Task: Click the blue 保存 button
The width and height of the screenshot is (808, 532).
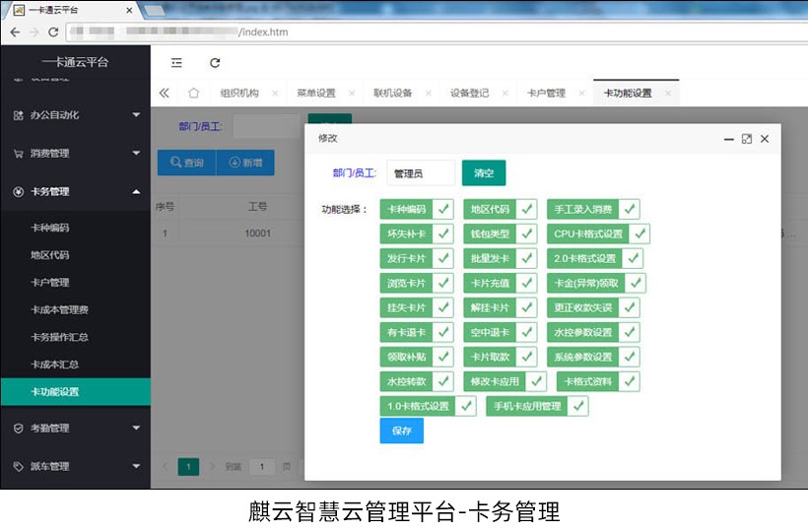Action: pyautogui.click(x=401, y=431)
